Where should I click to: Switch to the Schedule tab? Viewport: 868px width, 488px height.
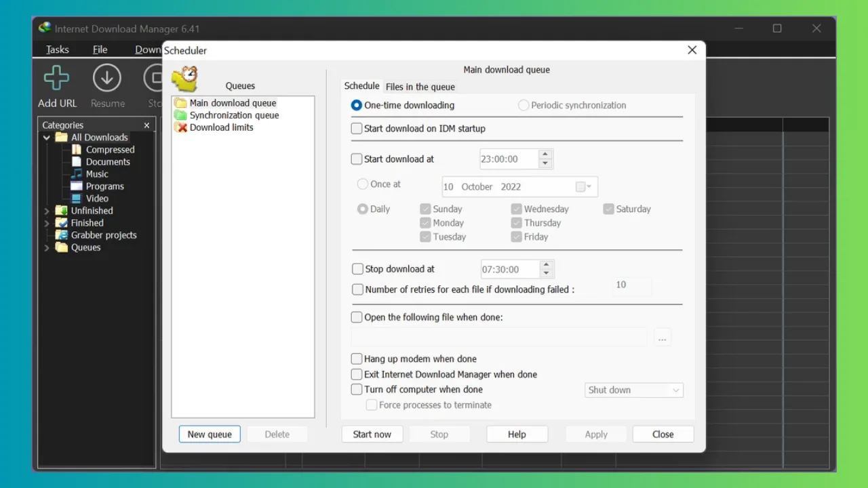pyautogui.click(x=361, y=86)
